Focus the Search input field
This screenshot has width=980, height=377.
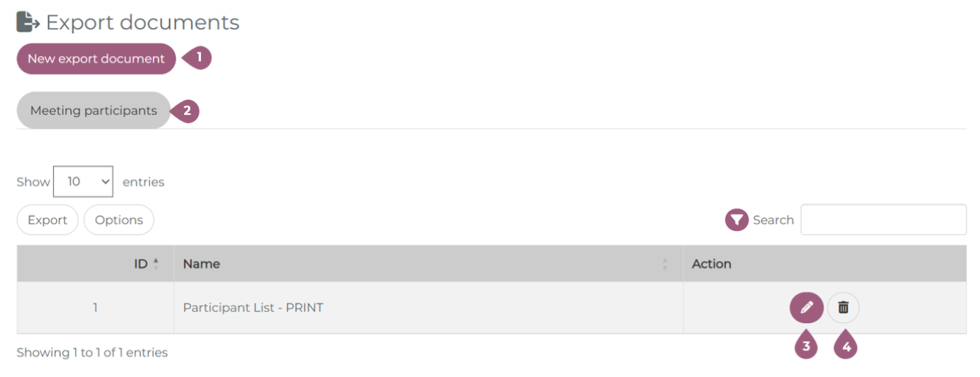pos(883,220)
